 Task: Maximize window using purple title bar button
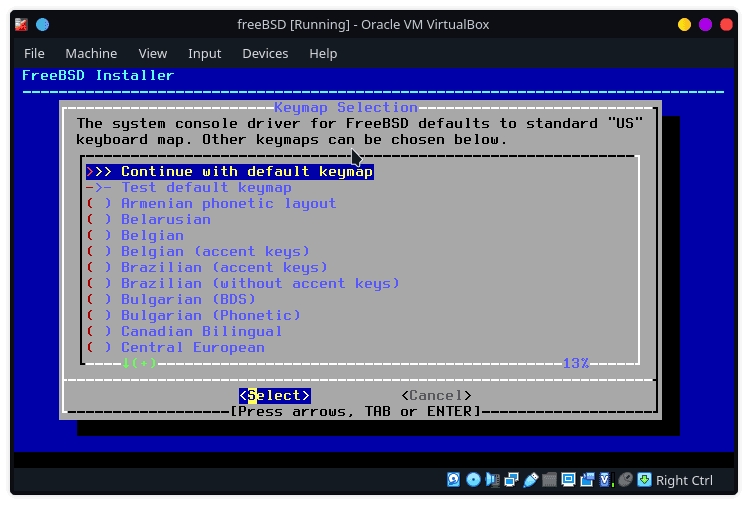[705, 24]
